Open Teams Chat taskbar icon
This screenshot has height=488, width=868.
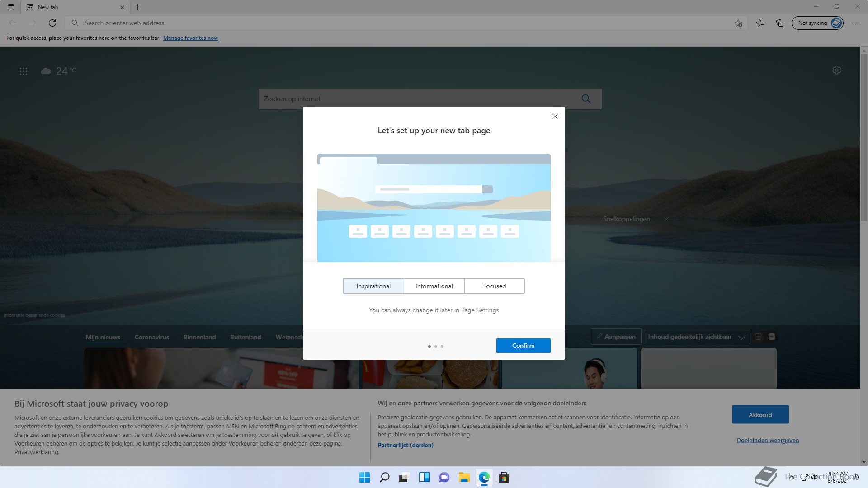pyautogui.click(x=444, y=477)
